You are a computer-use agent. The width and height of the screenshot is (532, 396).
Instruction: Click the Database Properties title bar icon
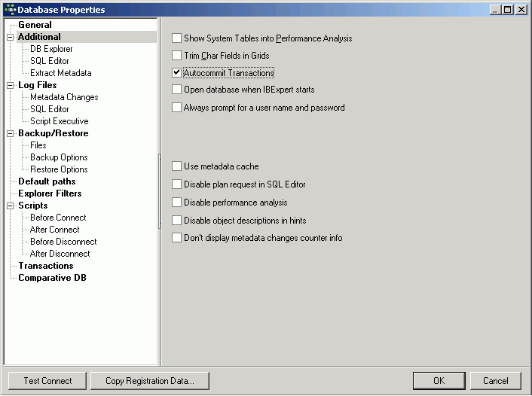pyautogui.click(x=10, y=10)
